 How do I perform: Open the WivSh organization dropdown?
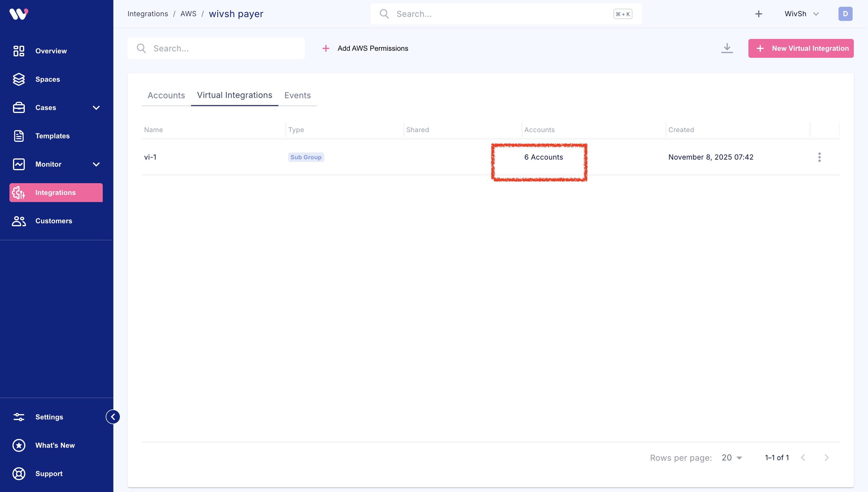coord(801,14)
